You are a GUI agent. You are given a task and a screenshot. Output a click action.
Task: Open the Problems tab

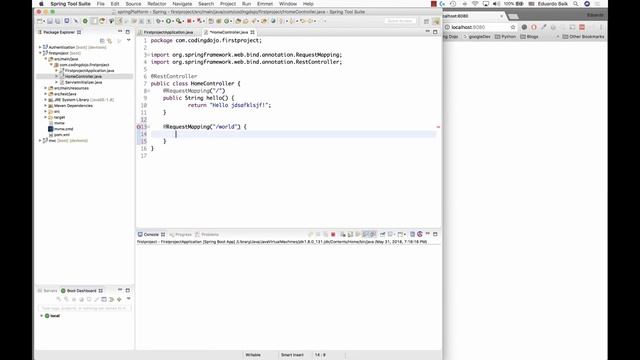[x=207, y=234]
